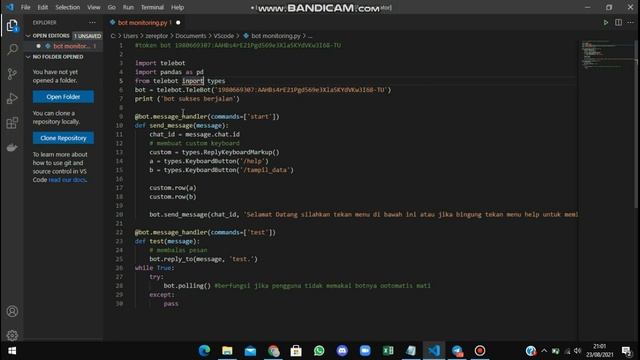Image resolution: width=640 pixels, height=360 pixels.
Task: Open the Manage gear icon
Action: coord(12,336)
